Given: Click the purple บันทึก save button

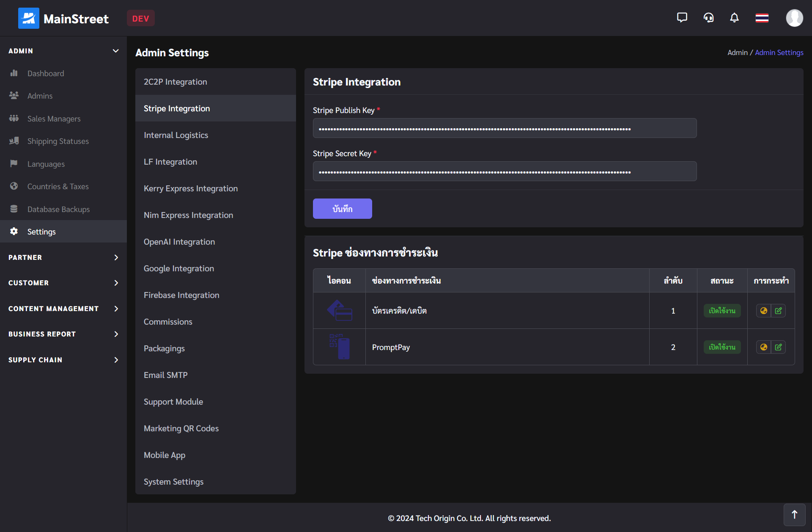Looking at the screenshot, I should point(342,209).
